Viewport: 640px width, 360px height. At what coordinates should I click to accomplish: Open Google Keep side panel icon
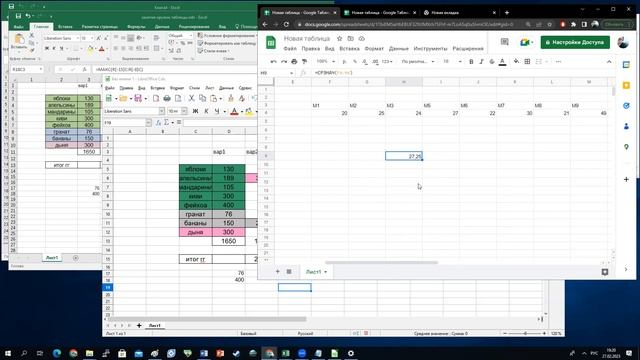point(626,85)
